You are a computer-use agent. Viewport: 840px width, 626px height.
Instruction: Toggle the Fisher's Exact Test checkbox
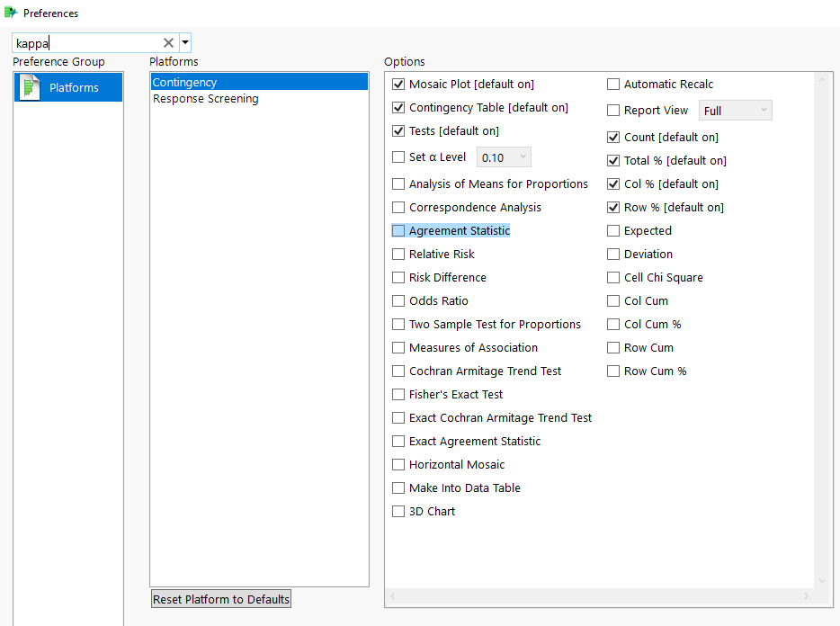(x=398, y=395)
